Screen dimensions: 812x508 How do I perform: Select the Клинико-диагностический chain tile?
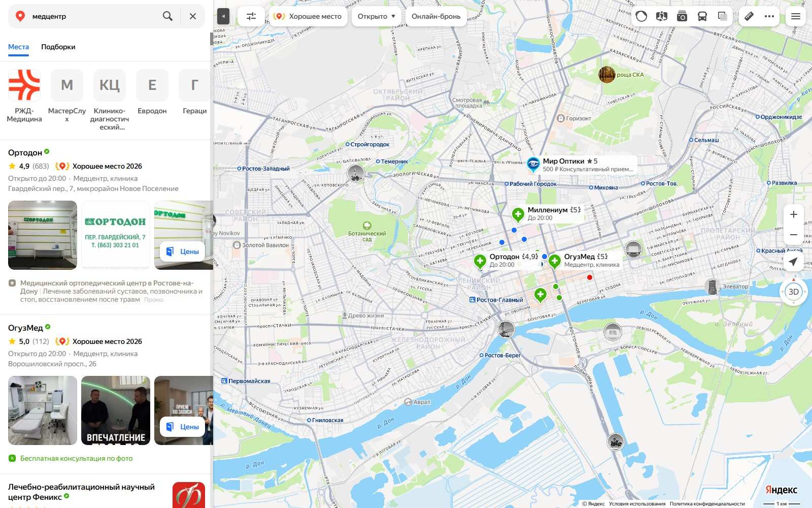[110, 100]
